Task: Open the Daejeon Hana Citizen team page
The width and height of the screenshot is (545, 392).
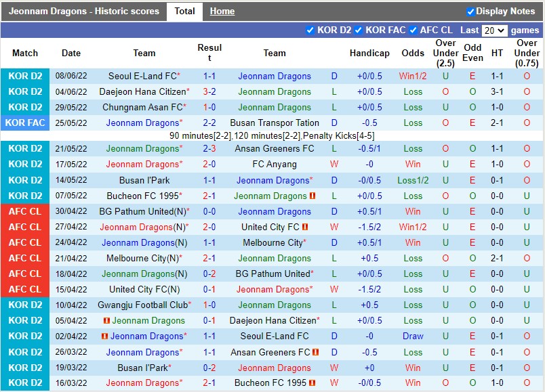Action: [x=142, y=91]
